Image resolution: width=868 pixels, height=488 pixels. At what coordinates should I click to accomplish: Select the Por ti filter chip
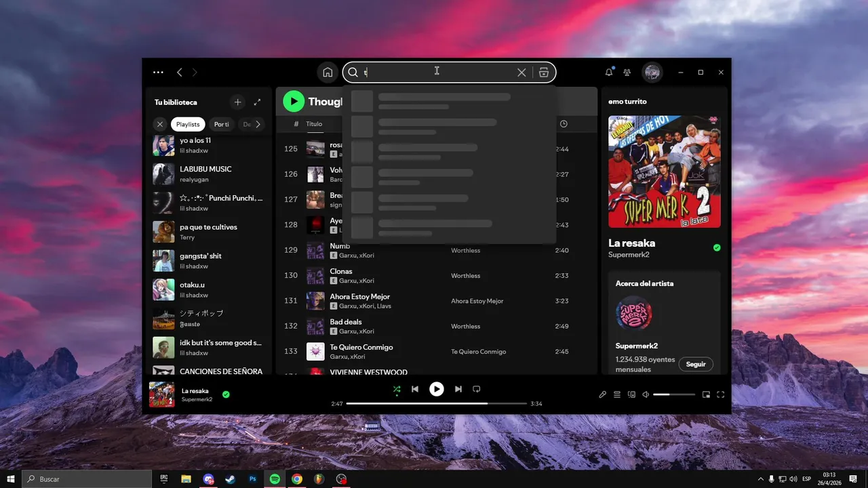click(x=222, y=124)
